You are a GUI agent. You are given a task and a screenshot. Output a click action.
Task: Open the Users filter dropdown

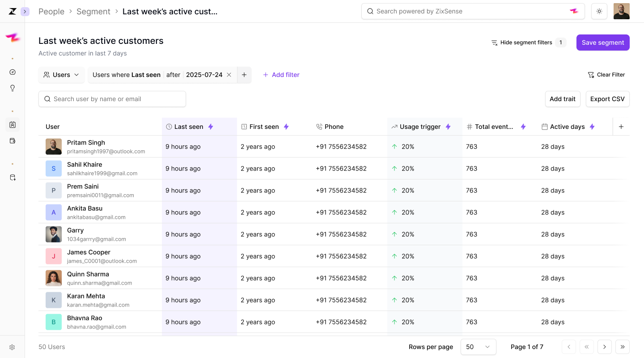coord(61,75)
